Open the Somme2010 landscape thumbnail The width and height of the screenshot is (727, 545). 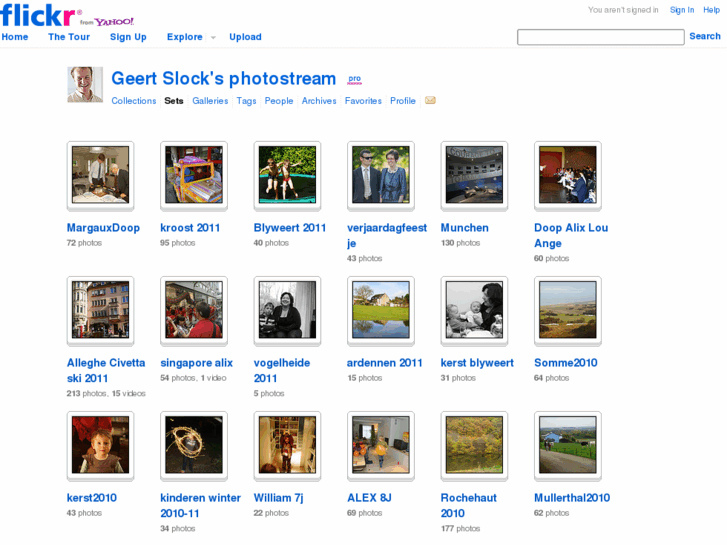coord(567,310)
